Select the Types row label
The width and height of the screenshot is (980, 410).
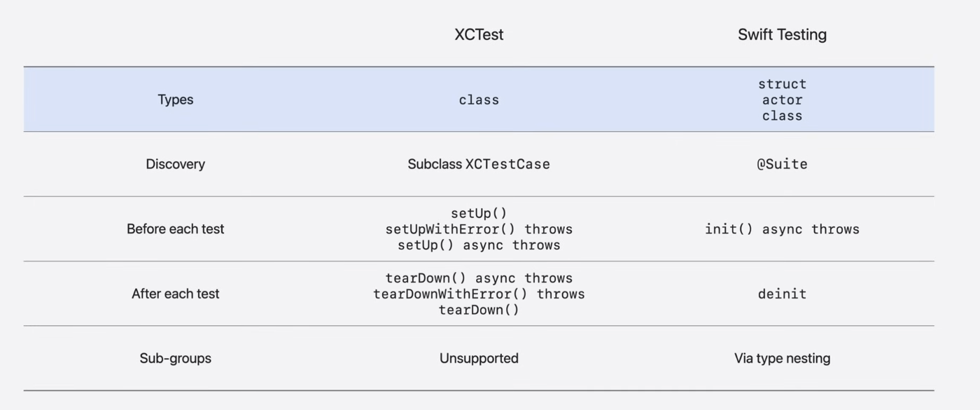[x=175, y=100]
